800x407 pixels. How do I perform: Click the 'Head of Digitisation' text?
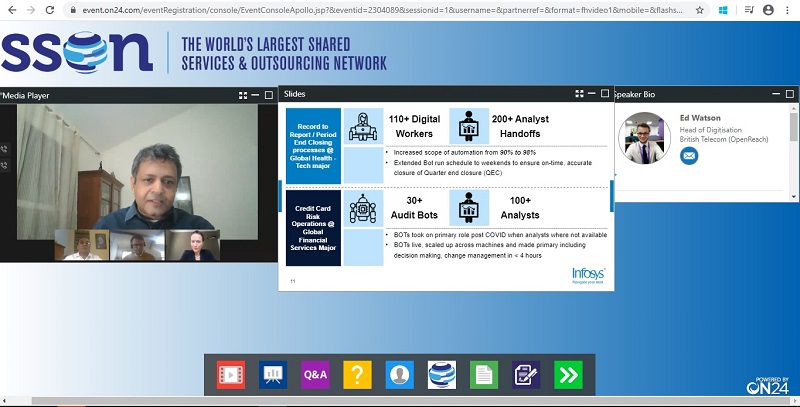click(711, 130)
